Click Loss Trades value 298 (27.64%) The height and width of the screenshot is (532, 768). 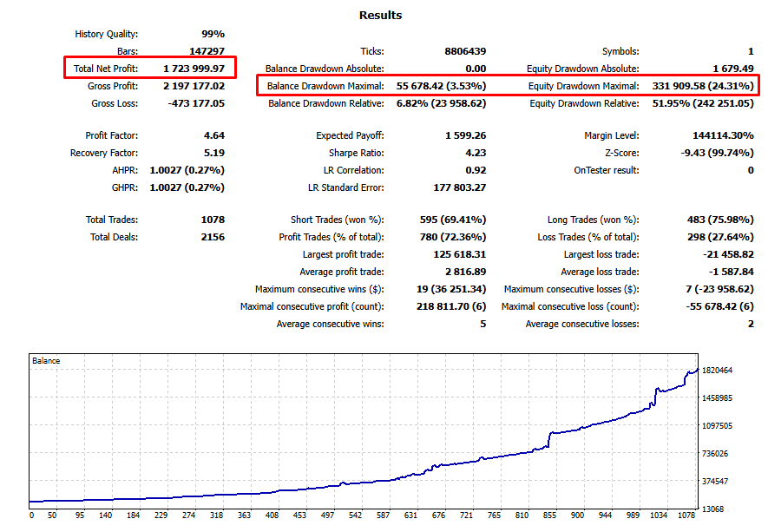pyautogui.click(x=720, y=237)
